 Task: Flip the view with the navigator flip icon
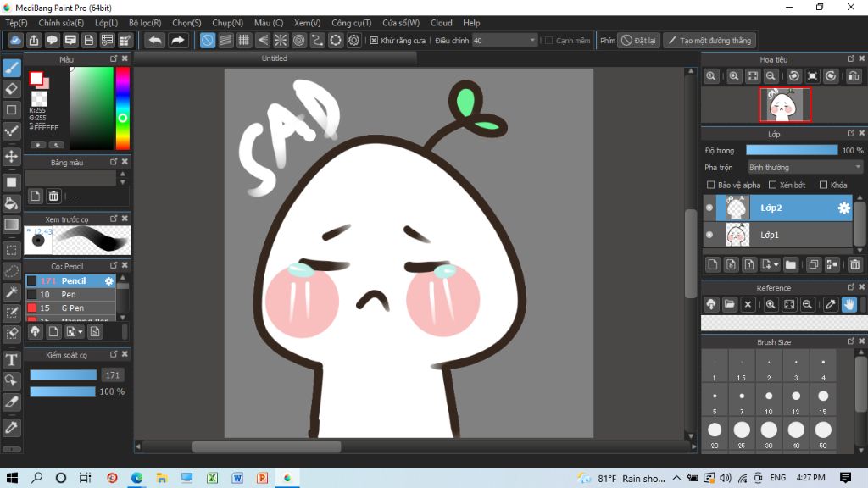[854, 76]
